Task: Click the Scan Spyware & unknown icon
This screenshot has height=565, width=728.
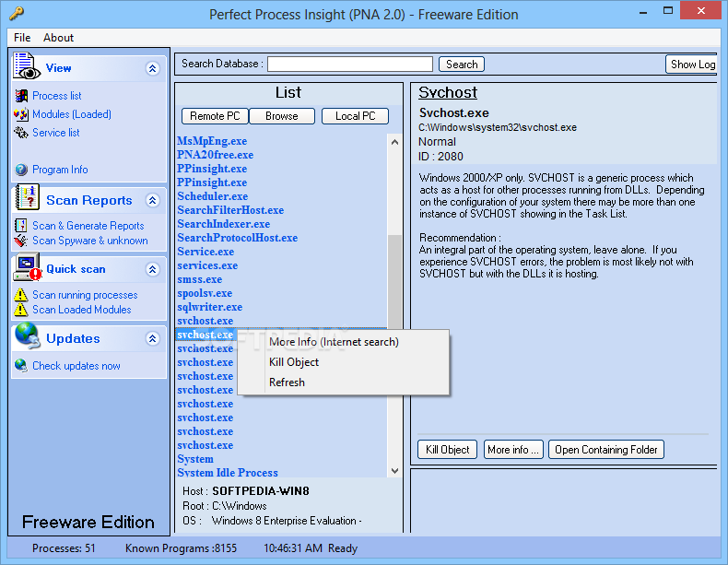Action: (x=21, y=241)
